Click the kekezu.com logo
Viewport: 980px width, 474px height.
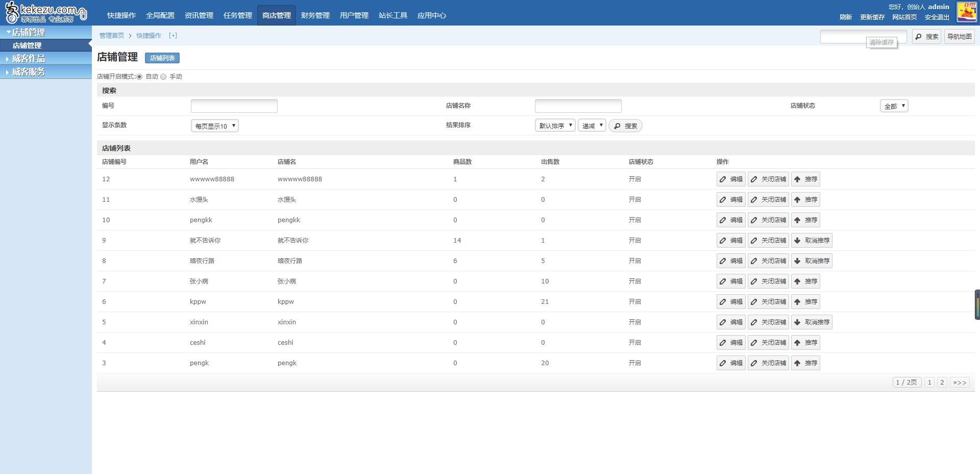pos(46,12)
